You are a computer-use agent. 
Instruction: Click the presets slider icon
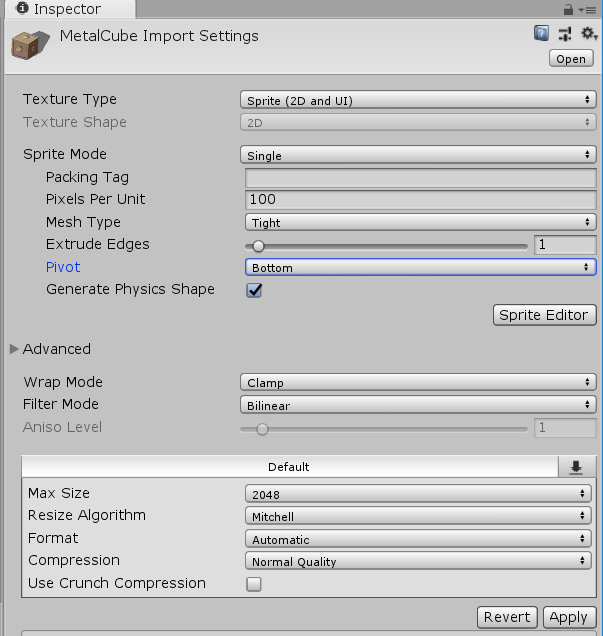tap(565, 34)
